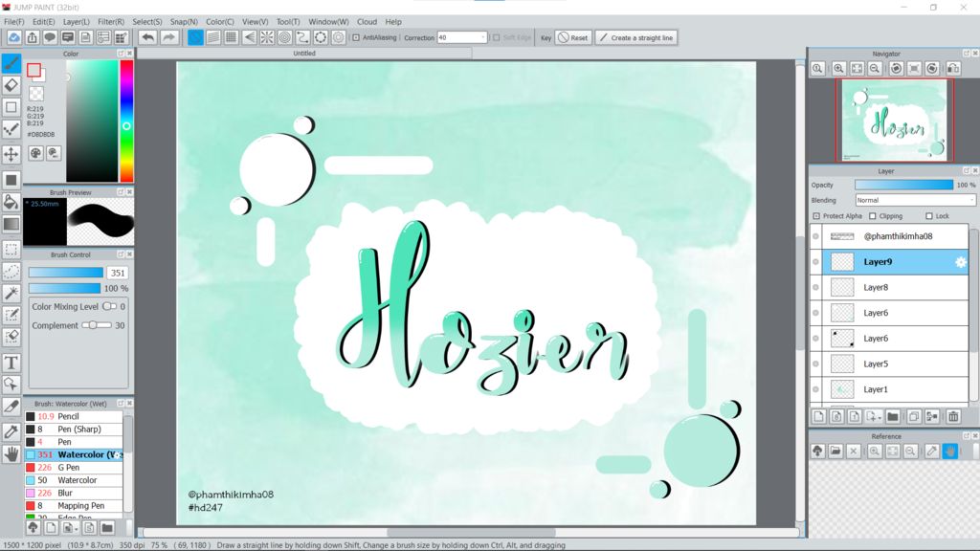
Task: Open the add special layer dropdown
Action: pos(874,417)
